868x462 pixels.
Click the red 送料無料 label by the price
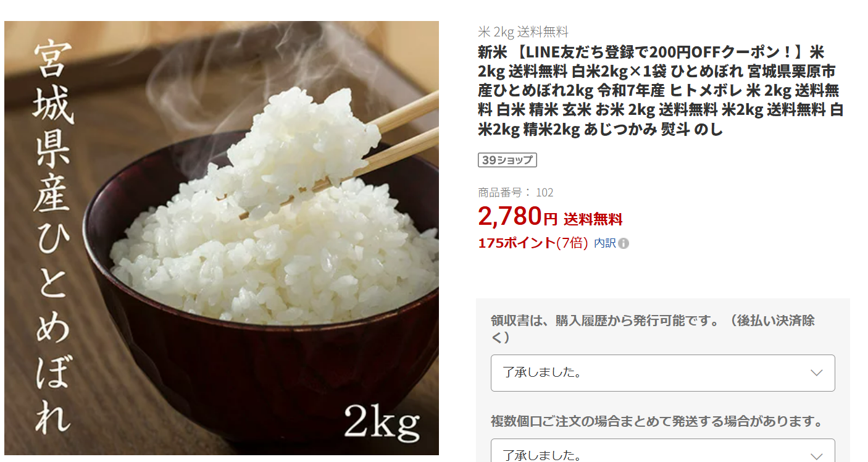pos(593,219)
